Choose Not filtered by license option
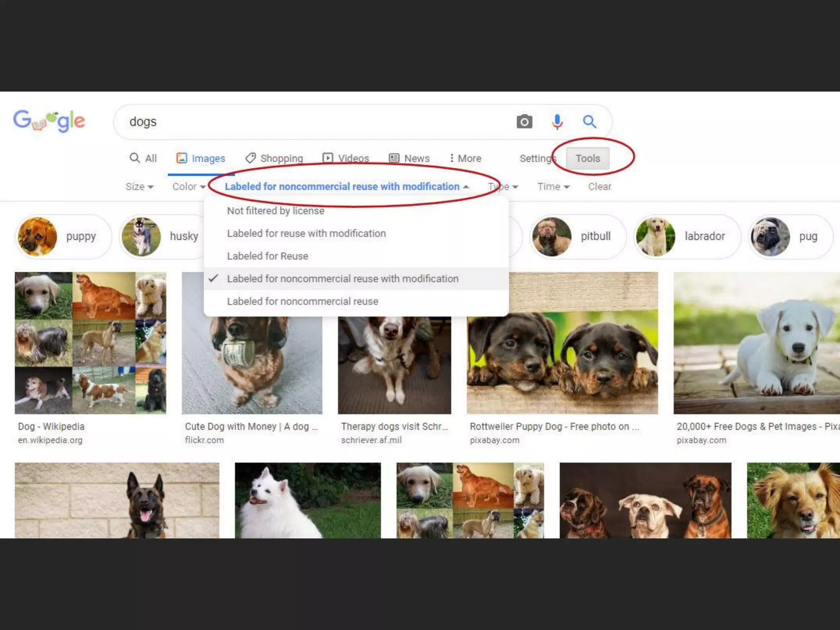The height and width of the screenshot is (630, 840). [276, 211]
